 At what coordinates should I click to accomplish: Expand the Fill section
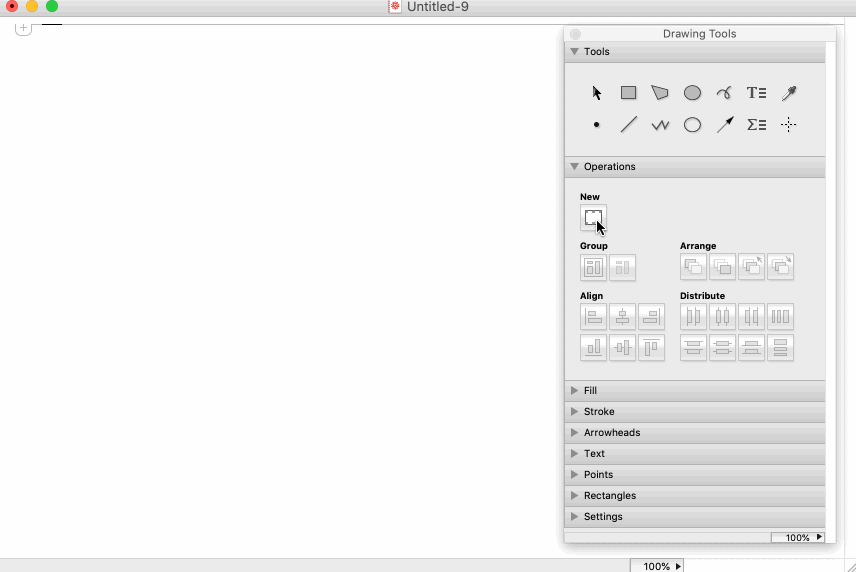[574, 391]
